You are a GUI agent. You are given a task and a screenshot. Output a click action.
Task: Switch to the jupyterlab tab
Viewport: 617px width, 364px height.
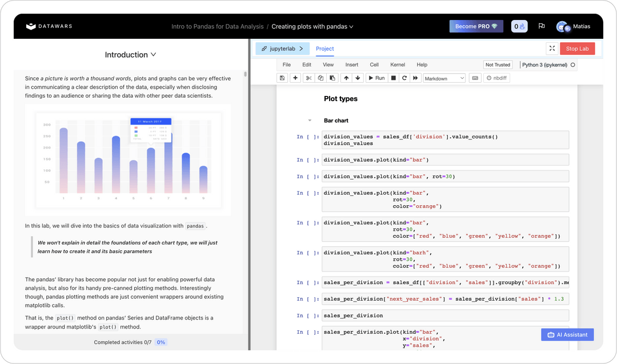coord(283,49)
